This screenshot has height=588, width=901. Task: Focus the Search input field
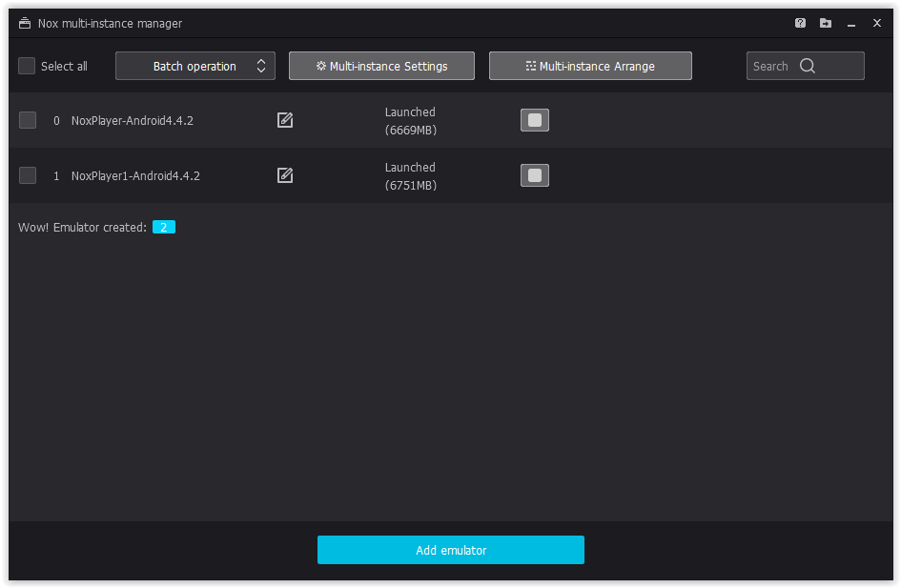[805, 66]
